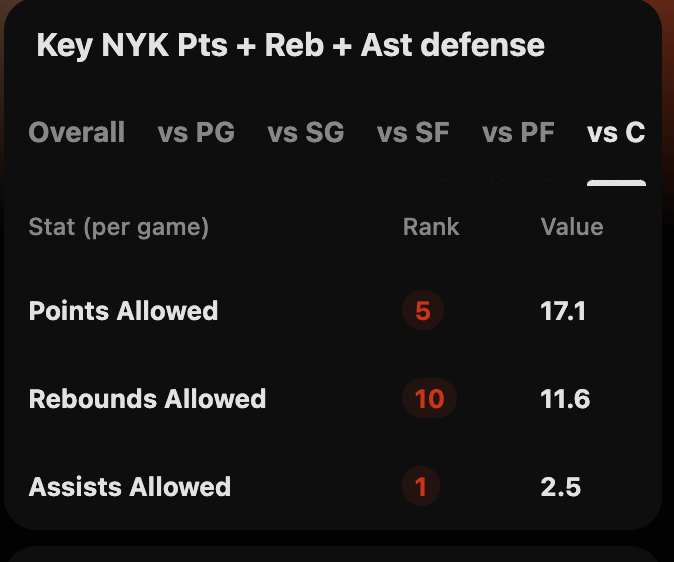Click the 2.5 assists allowed value

click(561, 487)
